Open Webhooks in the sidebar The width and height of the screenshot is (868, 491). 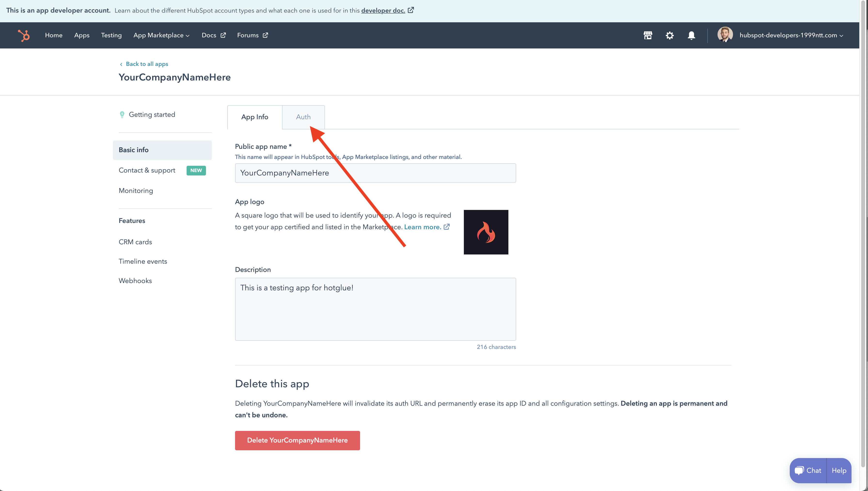tap(135, 281)
